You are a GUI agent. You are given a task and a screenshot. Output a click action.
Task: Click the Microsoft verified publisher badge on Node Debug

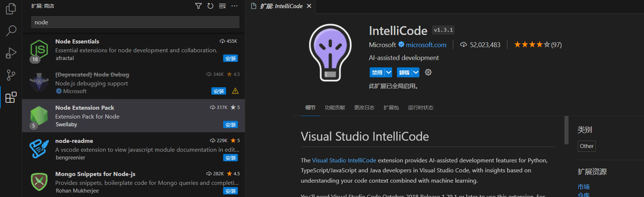pos(59,91)
